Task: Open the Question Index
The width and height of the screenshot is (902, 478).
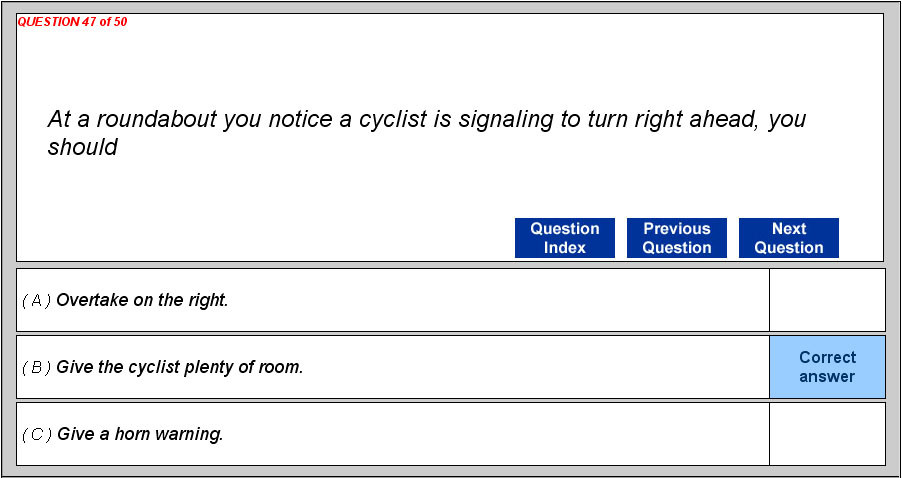Action: coord(564,238)
